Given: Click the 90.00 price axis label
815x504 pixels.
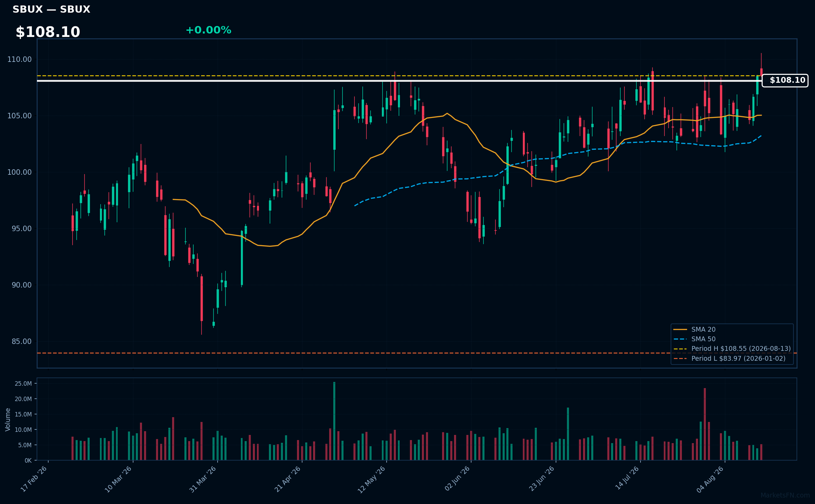Looking at the screenshot, I should 22,285.
